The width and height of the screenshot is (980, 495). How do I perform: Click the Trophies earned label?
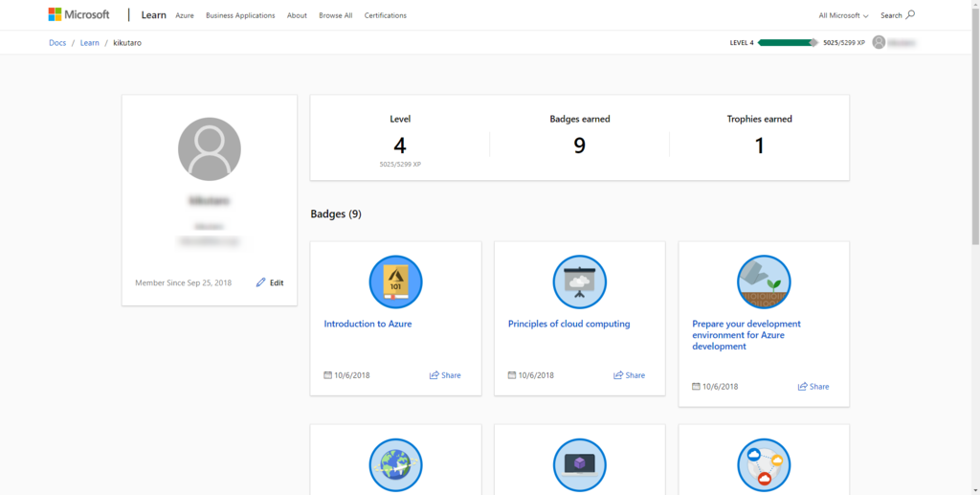tap(759, 119)
